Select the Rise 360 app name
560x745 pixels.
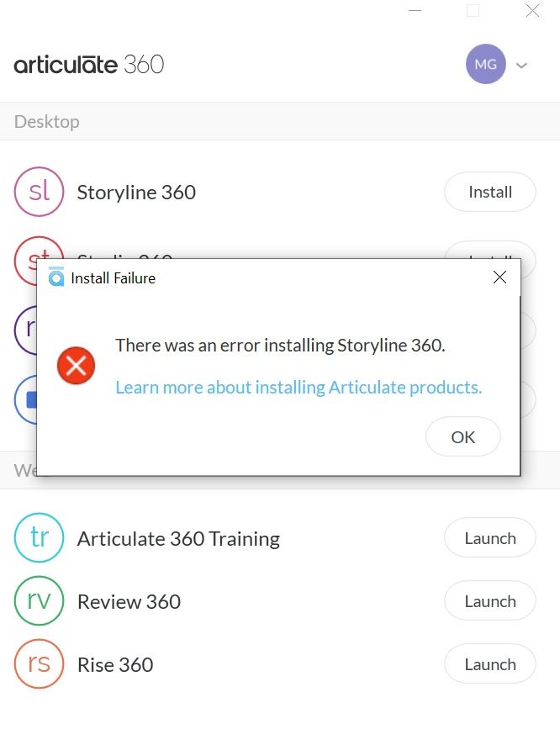pyautogui.click(x=115, y=664)
